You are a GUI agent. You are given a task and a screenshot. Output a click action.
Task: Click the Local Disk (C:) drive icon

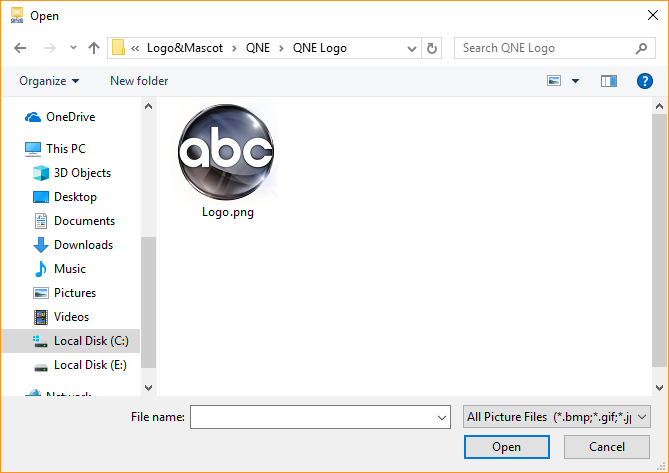[x=40, y=341]
